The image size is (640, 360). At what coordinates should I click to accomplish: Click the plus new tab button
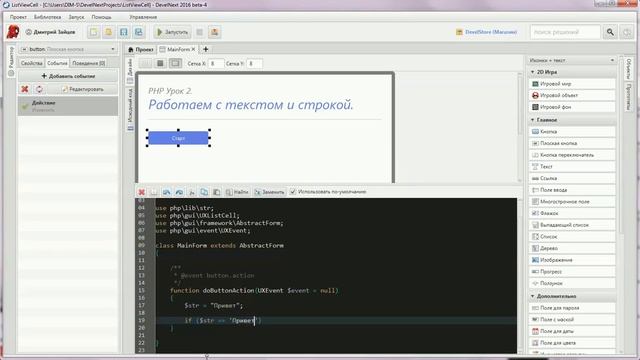(206, 49)
